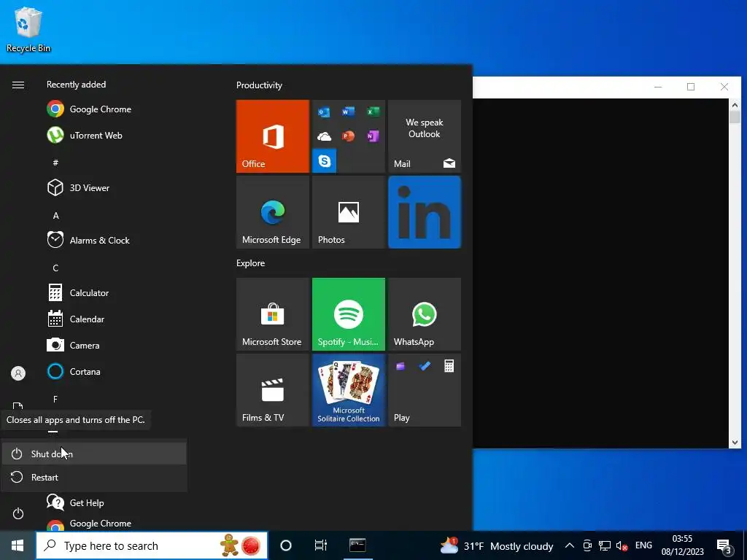Open Cortana circle on taskbar

pyautogui.click(x=286, y=545)
